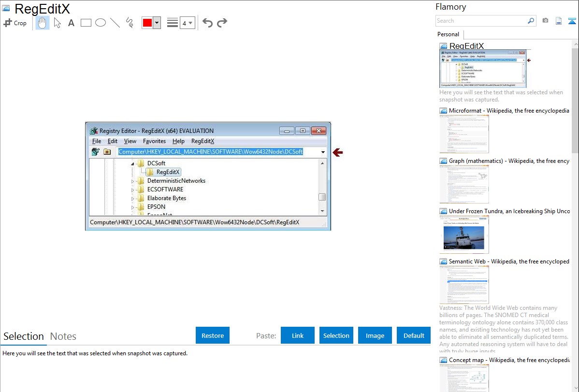579x392 pixels.
Task: Click the icon beside the sidebar 'RegEditX' title
Action: [x=444, y=46]
